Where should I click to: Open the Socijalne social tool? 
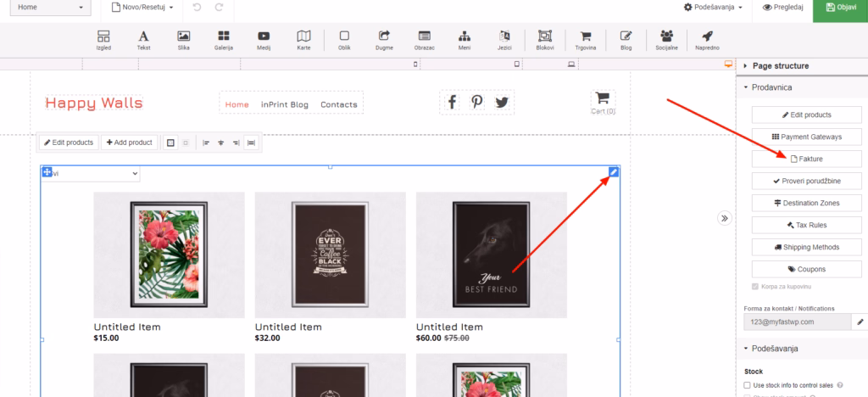point(666,40)
